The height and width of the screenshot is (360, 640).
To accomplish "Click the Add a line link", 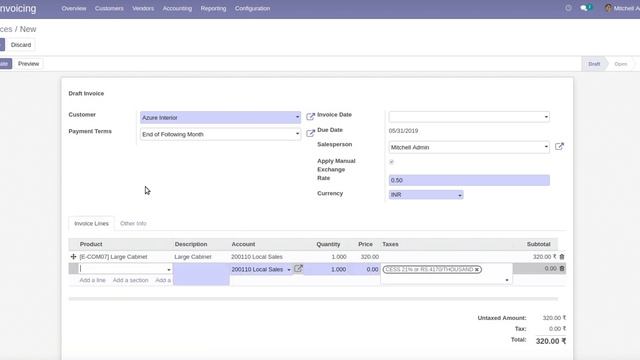I will [x=93, y=280].
